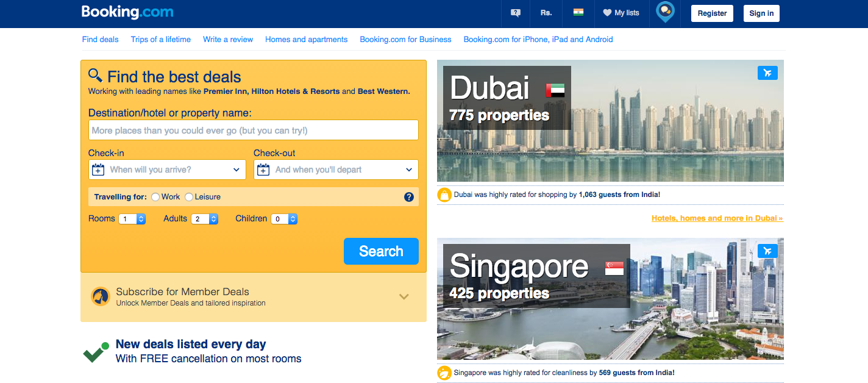The image size is (868, 383).
Task: Click the UAE flag next to Dubai
Action: tap(555, 91)
